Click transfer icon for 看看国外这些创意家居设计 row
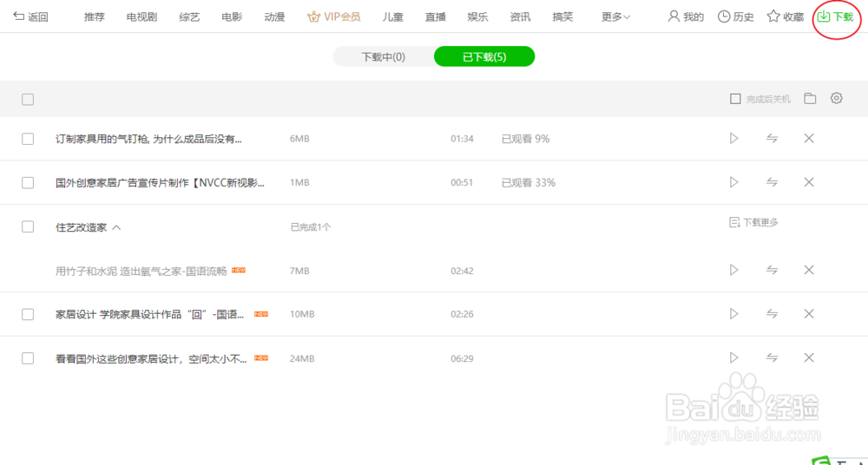 (773, 357)
